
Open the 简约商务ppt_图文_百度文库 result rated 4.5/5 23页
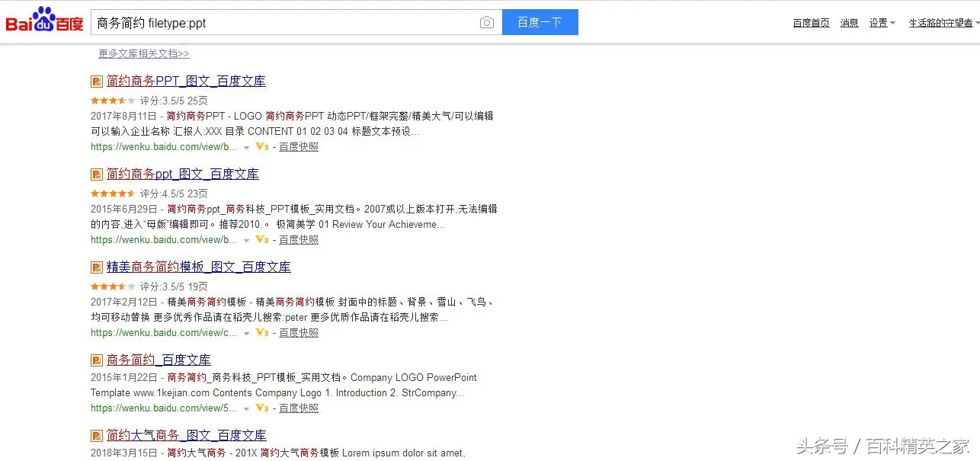(x=183, y=174)
